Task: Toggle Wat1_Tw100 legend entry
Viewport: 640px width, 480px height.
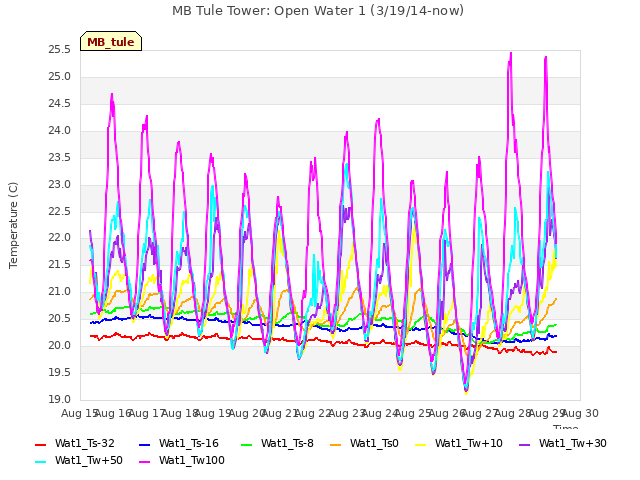Action: coord(182,460)
